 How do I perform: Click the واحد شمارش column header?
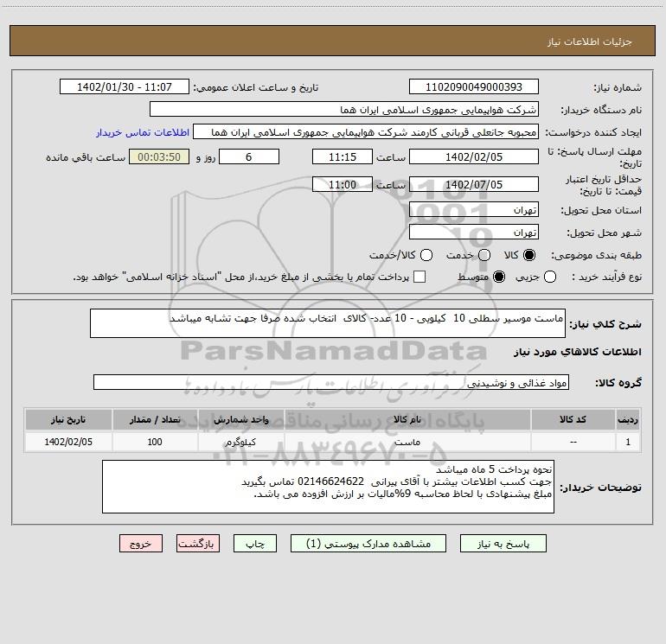point(241,420)
